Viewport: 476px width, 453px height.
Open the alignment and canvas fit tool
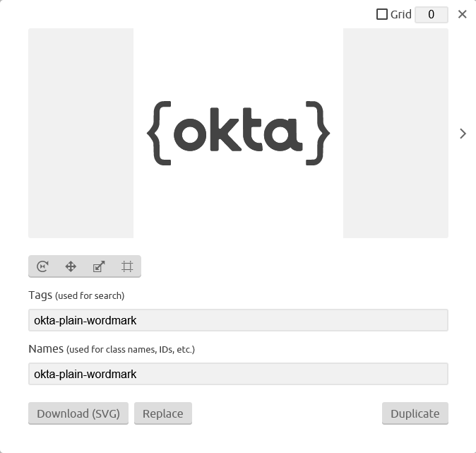(127, 266)
